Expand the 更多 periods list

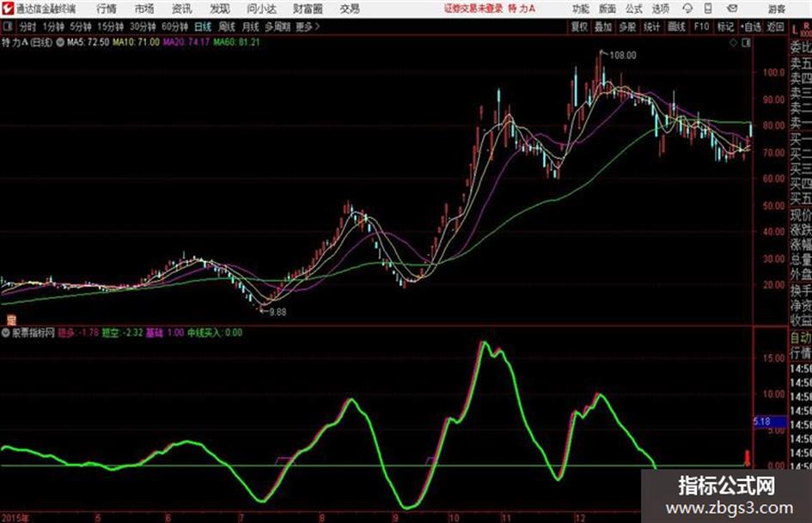308,27
